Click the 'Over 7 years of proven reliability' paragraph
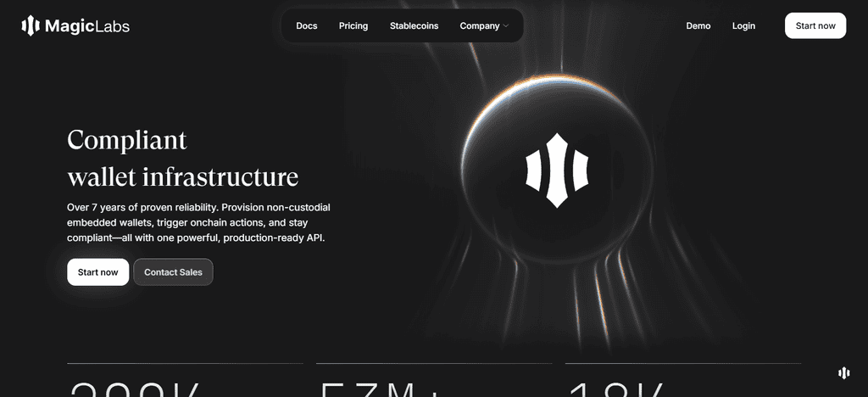868x397 pixels. [x=198, y=222]
